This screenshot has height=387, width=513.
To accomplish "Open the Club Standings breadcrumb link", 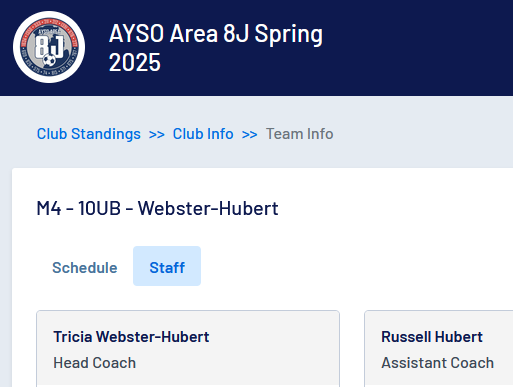I will point(89,134).
